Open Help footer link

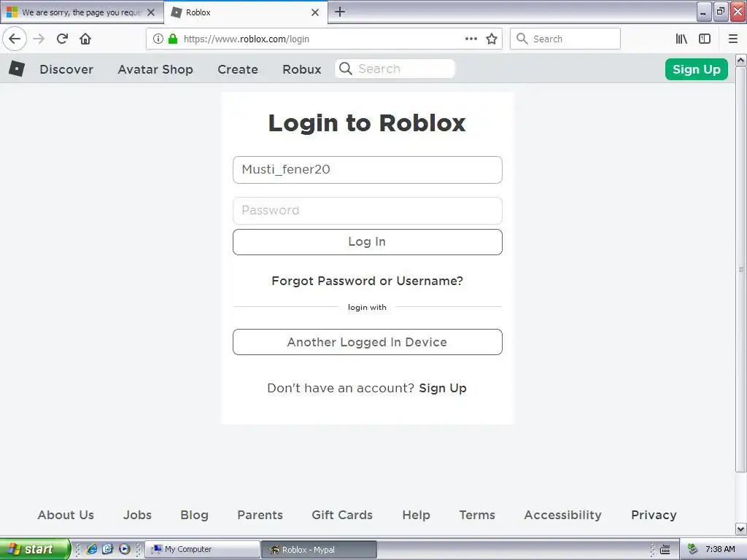click(x=416, y=515)
